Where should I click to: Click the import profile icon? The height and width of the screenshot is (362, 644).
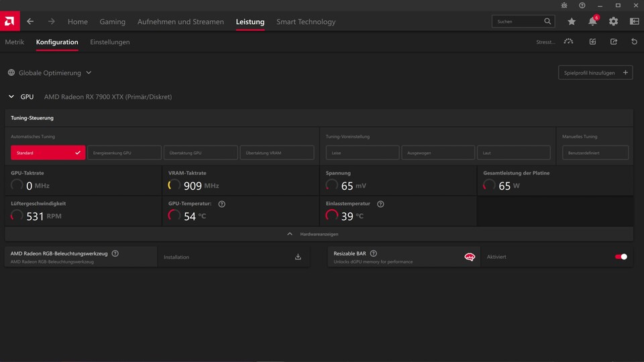coord(592,42)
